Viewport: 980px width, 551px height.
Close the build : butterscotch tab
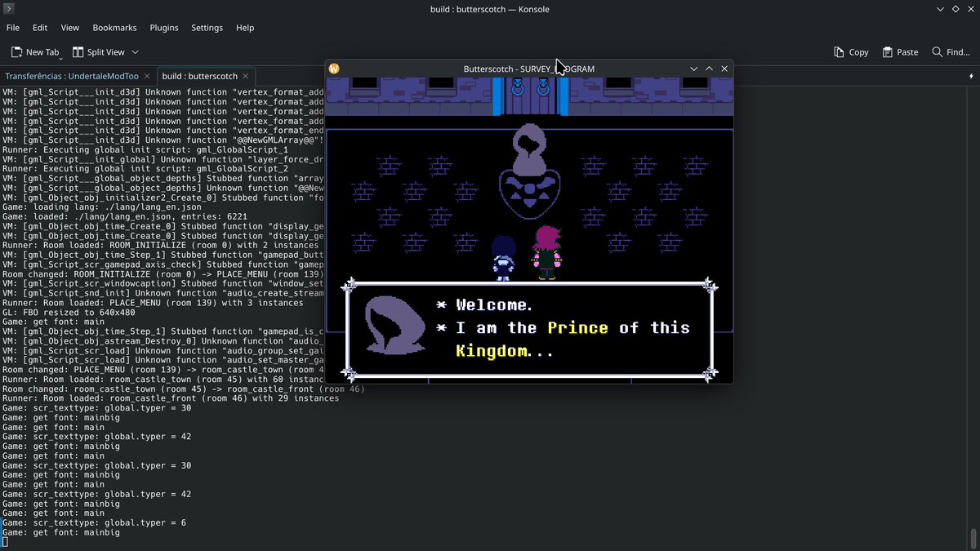[247, 76]
